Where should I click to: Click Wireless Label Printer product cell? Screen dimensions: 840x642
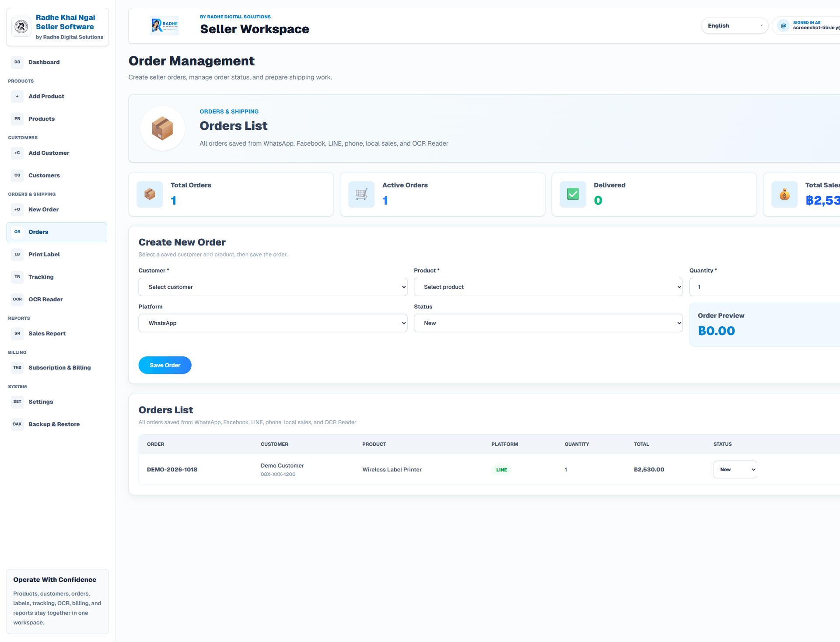coord(392,469)
